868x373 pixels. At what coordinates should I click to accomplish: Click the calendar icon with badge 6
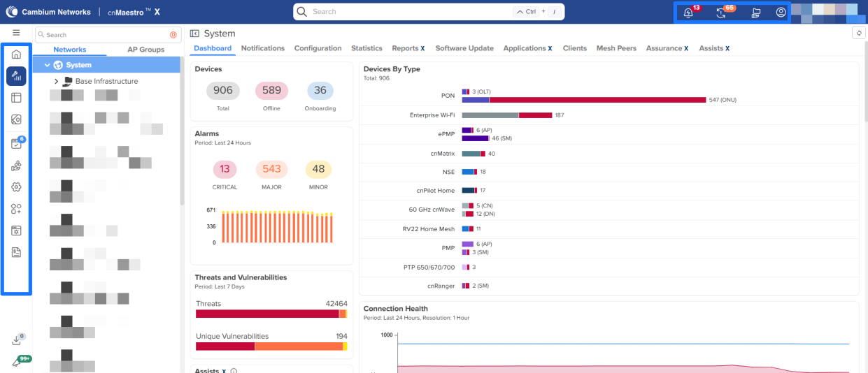(x=16, y=144)
